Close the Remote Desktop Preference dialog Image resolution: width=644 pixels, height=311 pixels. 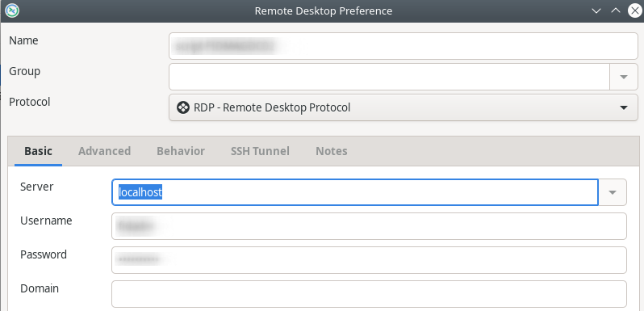click(634, 11)
